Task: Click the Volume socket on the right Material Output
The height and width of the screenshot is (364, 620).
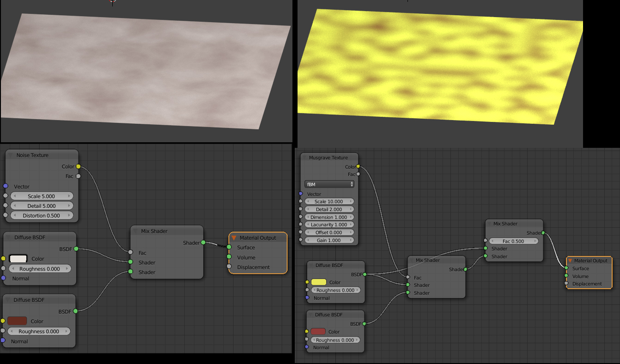Action: pos(566,276)
